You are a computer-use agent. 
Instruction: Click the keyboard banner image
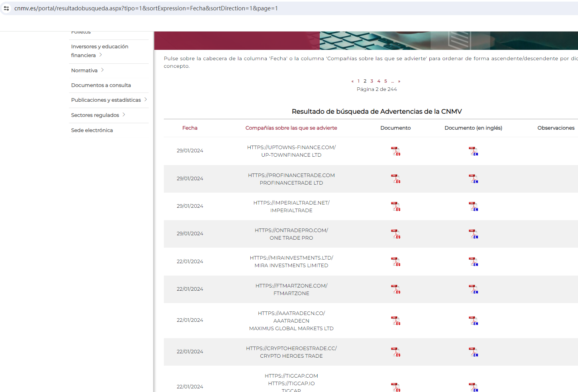point(448,41)
